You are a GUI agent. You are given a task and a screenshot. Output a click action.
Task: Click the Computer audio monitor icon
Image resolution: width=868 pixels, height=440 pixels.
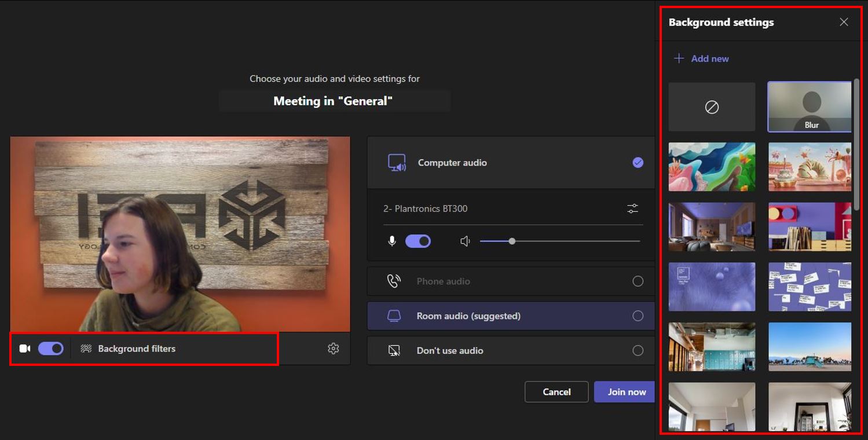coord(397,163)
